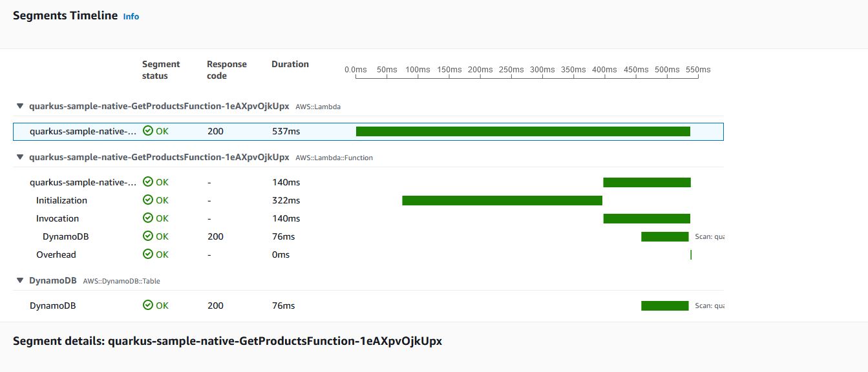
Task: Collapse the AWS::Lambda::Function segment group
Action: pos(20,157)
